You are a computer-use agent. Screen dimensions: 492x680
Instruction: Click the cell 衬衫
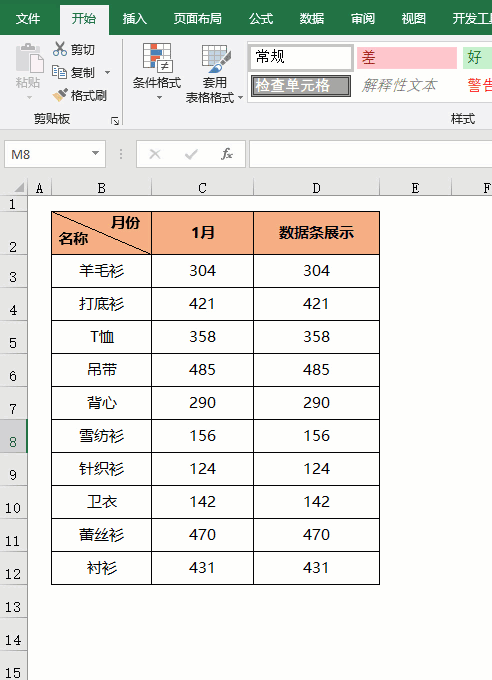(x=102, y=567)
